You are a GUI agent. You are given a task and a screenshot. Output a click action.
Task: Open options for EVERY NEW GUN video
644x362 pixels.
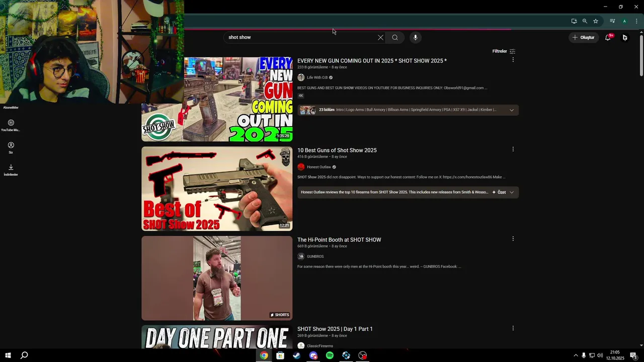tap(513, 60)
